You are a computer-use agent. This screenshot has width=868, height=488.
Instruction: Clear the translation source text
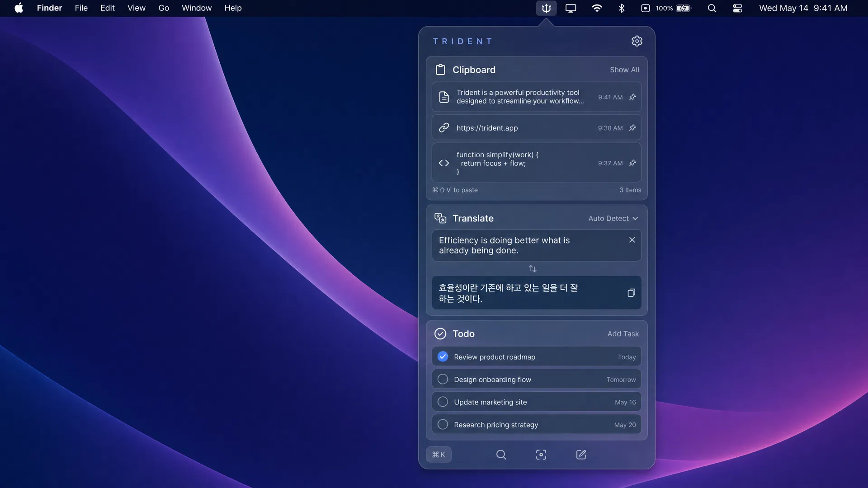pos(632,240)
